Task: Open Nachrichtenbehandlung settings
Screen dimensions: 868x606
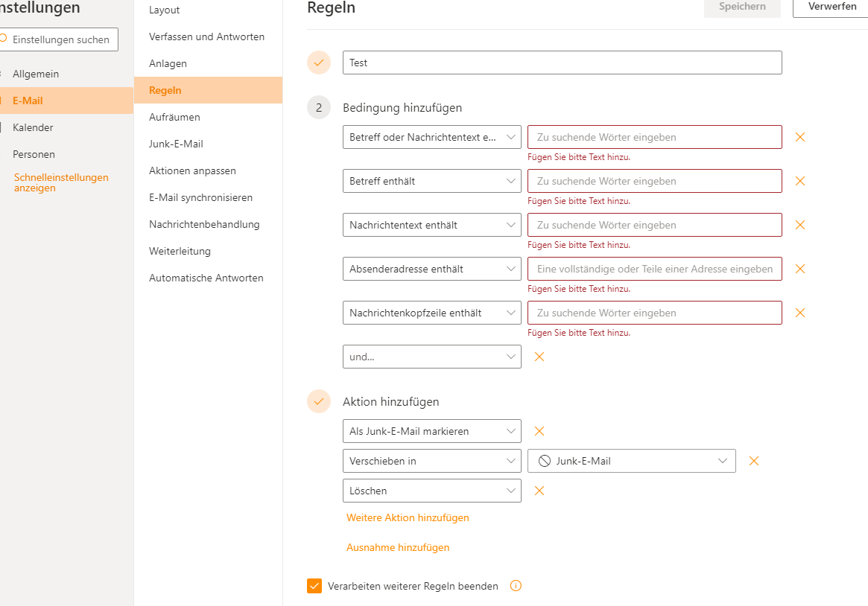Action: 208,225
